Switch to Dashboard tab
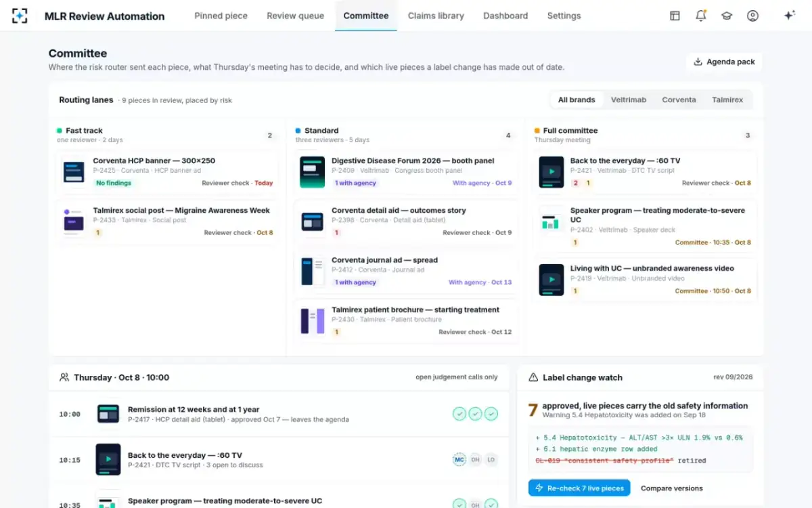Image resolution: width=812 pixels, height=508 pixels. coord(505,16)
